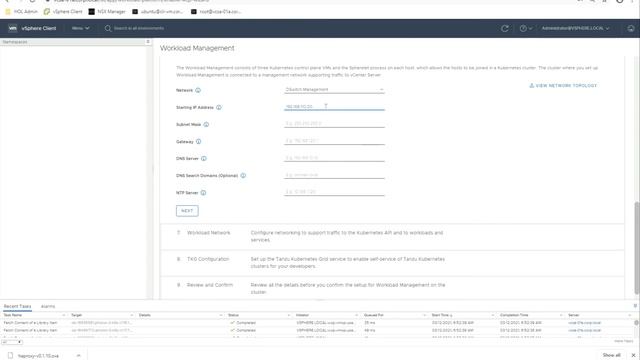Click the main wizard vertical scrollbar
The width and height of the screenshot is (640, 360).
(x=636, y=248)
